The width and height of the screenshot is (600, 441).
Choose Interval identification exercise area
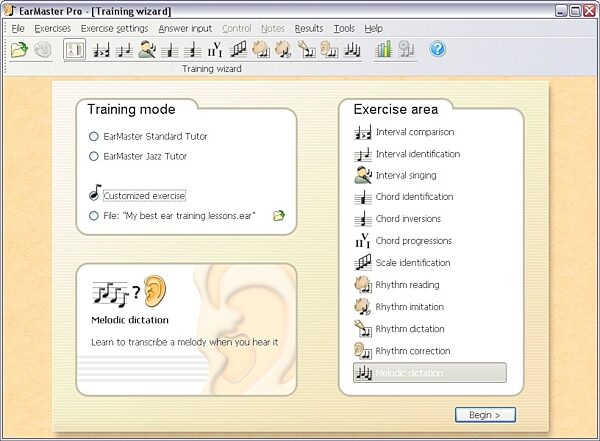pyautogui.click(x=418, y=154)
